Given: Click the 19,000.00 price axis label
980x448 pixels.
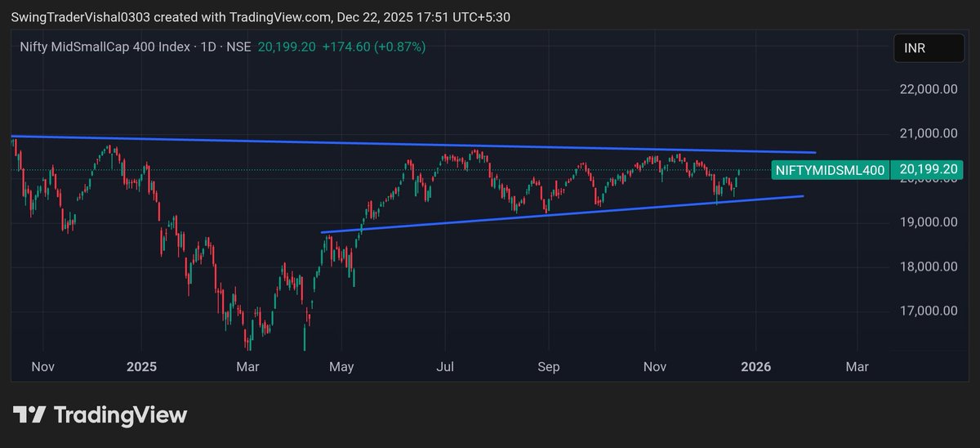Looking at the screenshot, I should click(927, 222).
